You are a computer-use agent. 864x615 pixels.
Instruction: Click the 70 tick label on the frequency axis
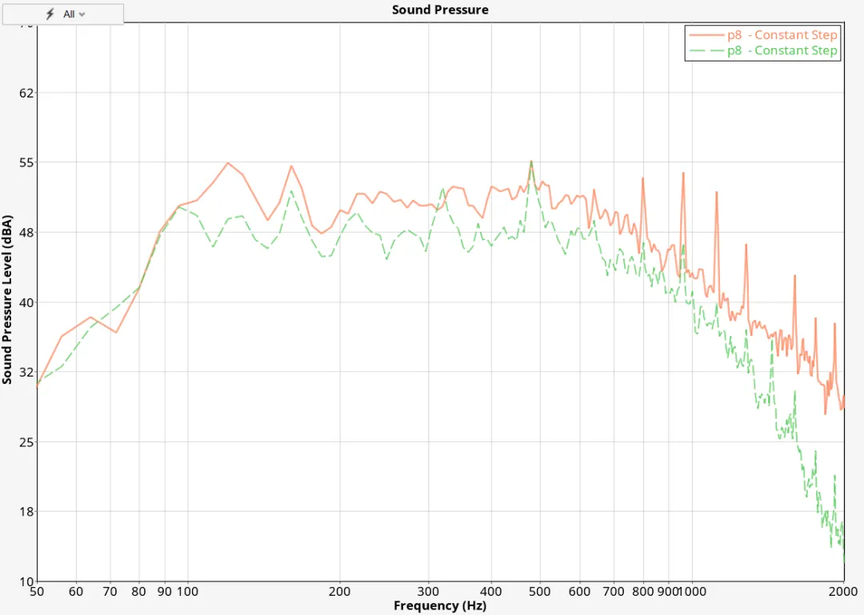coord(110,591)
